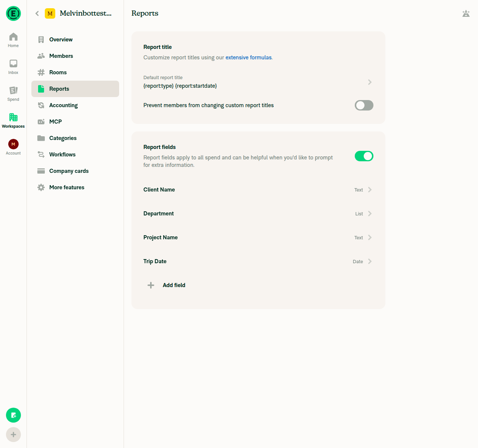This screenshot has height=448, width=478.
Task: Click the More features gear icon
Action: (41, 187)
